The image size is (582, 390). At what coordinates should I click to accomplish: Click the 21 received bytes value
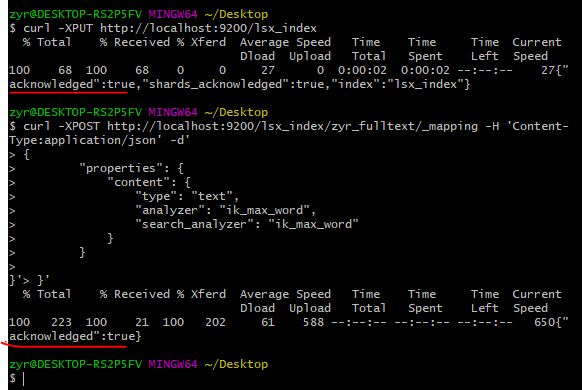point(142,322)
